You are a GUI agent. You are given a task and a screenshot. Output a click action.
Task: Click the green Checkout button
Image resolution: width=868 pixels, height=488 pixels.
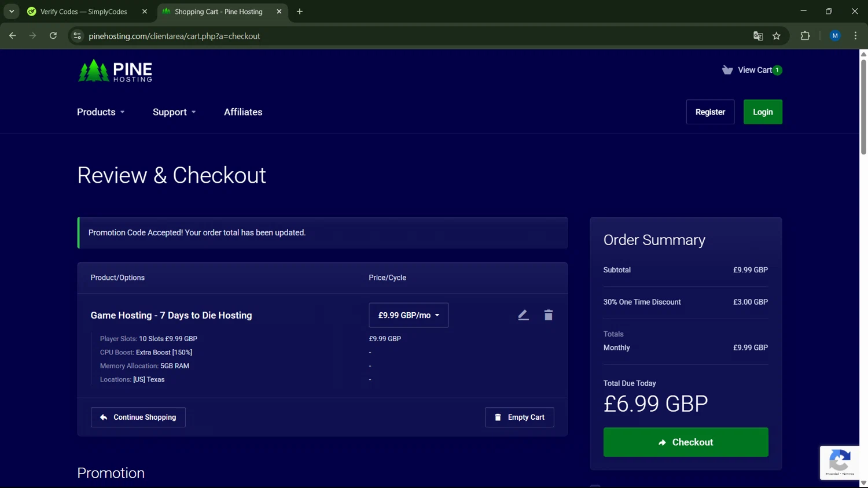[686, 442]
